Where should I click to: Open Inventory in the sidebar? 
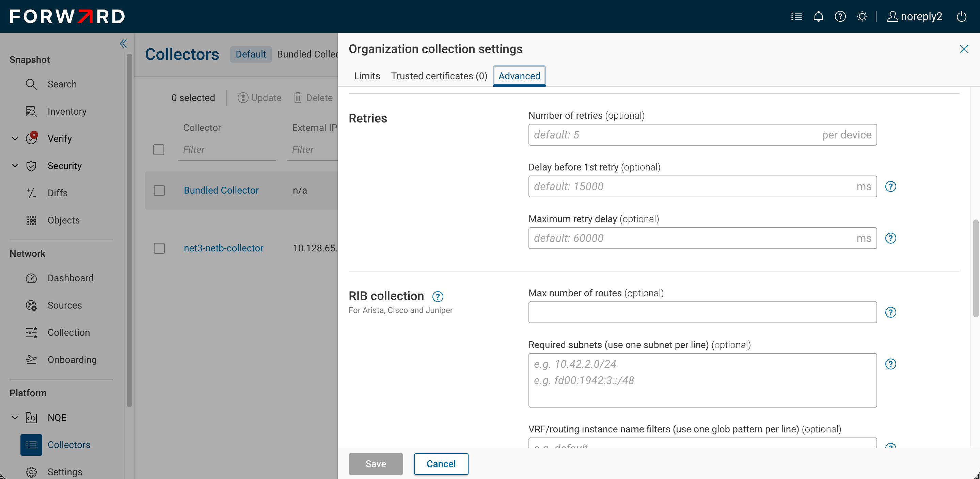coord(67,111)
